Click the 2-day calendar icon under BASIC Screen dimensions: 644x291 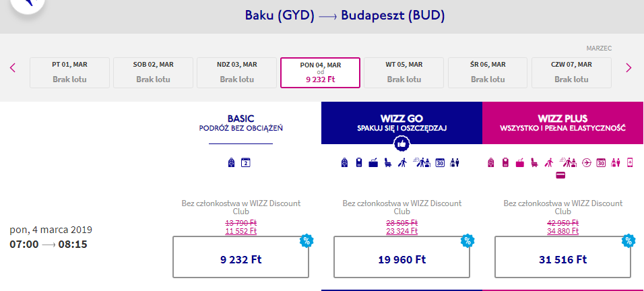246,162
